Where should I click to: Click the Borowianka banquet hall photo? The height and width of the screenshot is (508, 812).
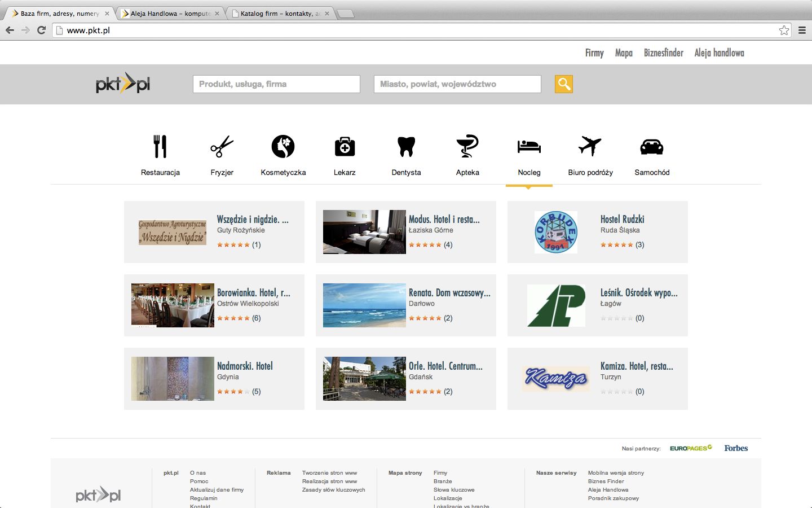coord(173,305)
